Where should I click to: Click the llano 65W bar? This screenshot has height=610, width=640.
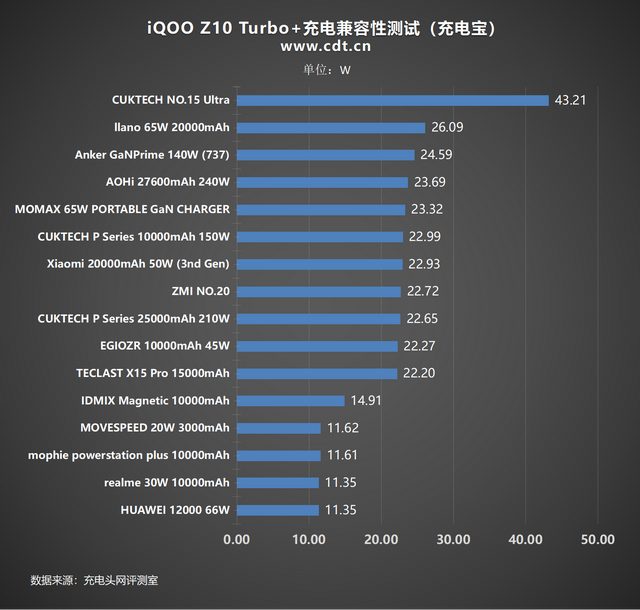[331, 128]
